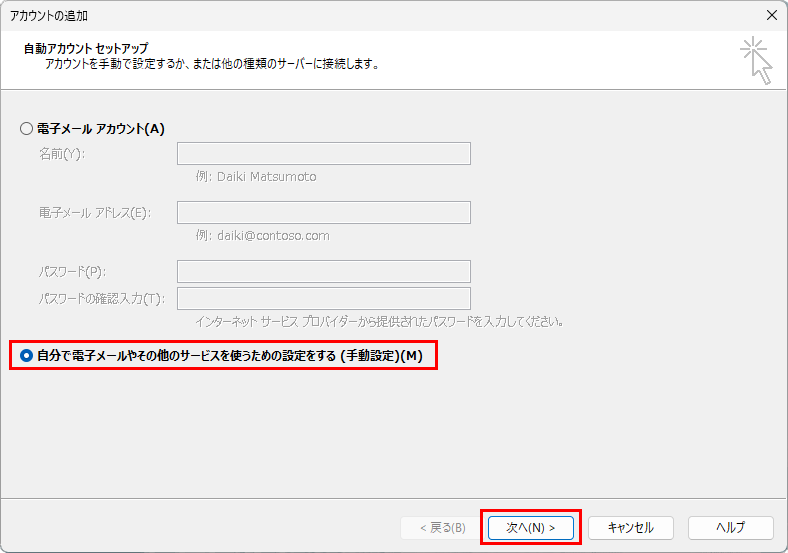Click the 名前(Y): label text
Image resolution: width=788 pixels, height=553 pixels.
62,154
